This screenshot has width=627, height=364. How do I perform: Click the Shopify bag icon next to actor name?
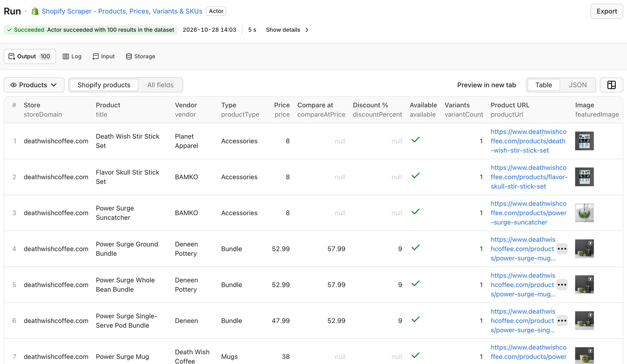coord(35,11)
